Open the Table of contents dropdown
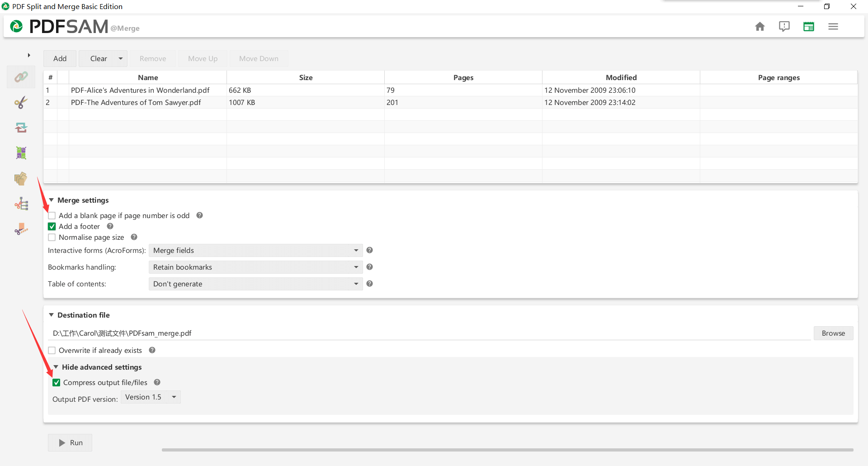 coord(255,284)
